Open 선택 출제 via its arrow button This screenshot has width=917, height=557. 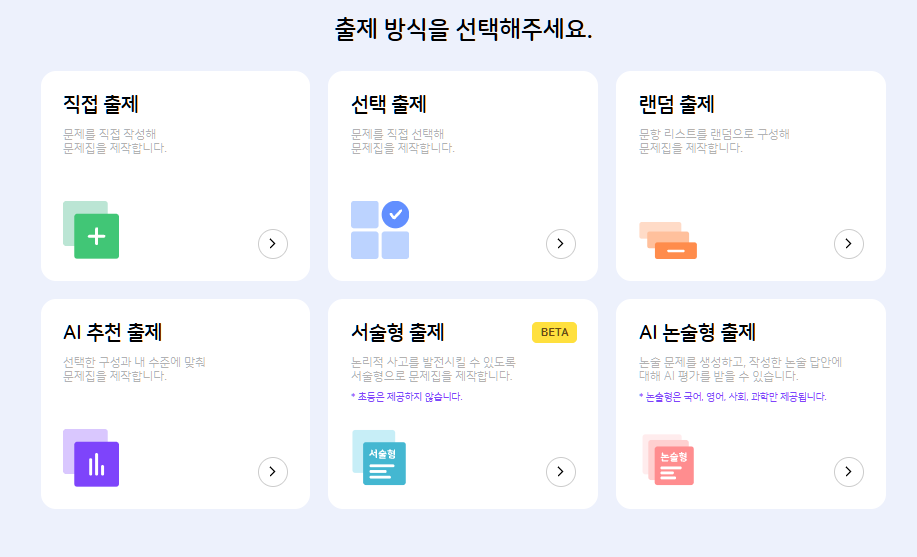(561, 243)
